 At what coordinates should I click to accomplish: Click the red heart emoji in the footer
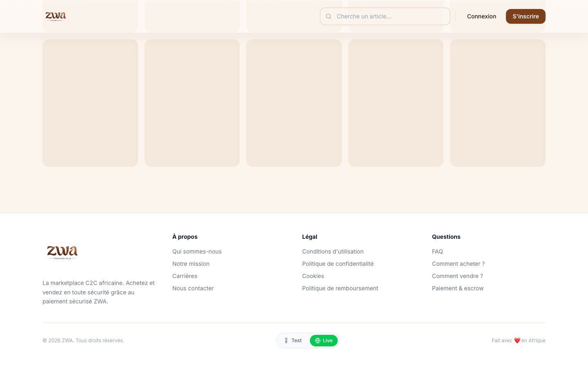[517, 341]
